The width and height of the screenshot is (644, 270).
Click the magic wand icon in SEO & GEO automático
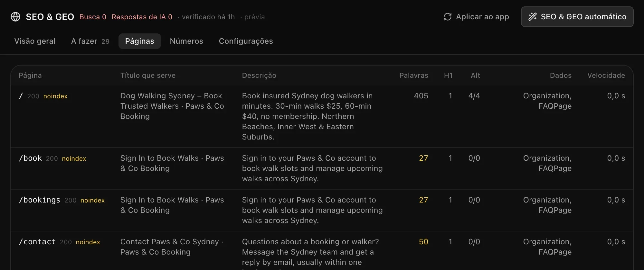pos(533,17)
